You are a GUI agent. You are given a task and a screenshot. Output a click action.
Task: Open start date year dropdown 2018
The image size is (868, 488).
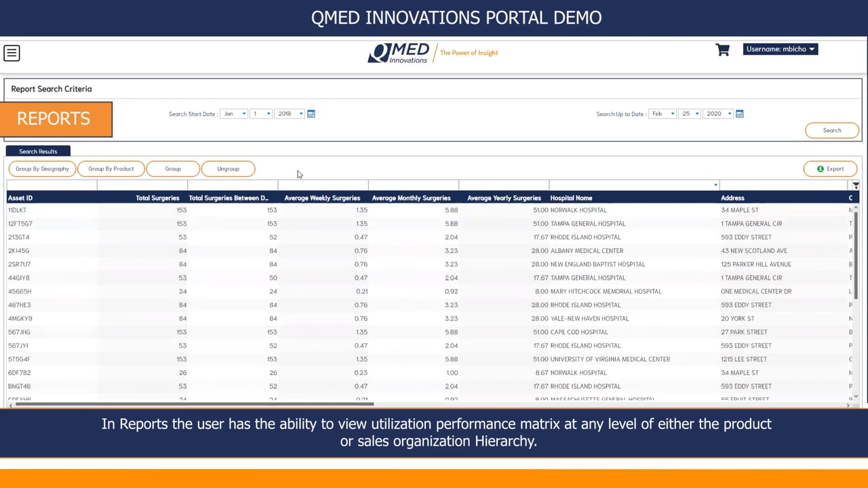coord(290,114)
